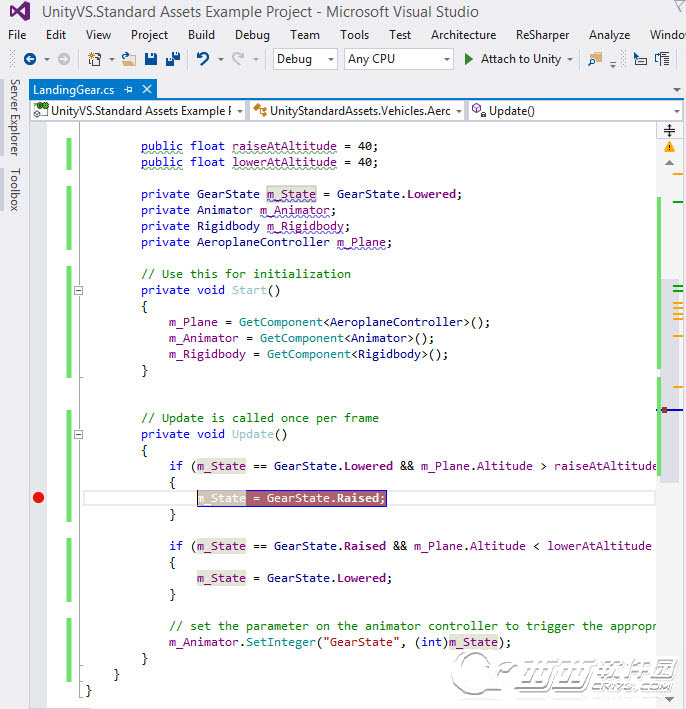Open the Architecture menu
Viewport: 686px width, 709px height.
[464, 35]
